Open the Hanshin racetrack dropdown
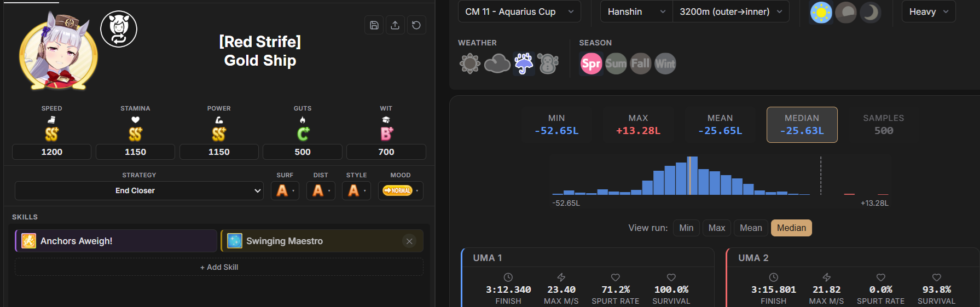The image size is (980, 307). [x=636, y=11]
